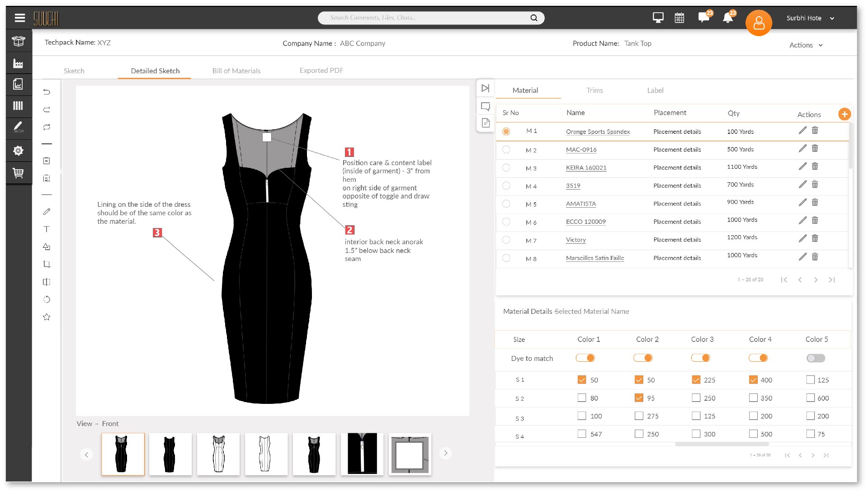
Task: Select the Text tool
Action: tap(47, 229)
